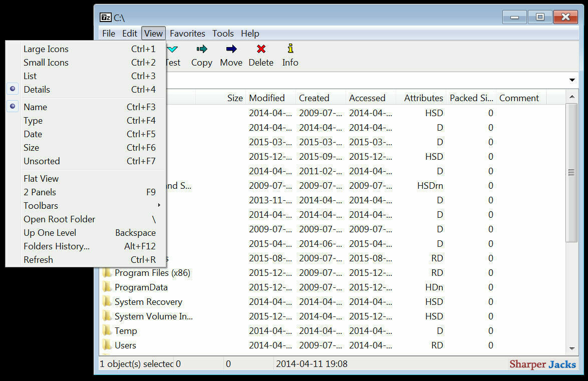Click the vertical scrollbar thumb
Image resolution: width=588 pixels, height=381 pixels.
pyautogui.click(x=571, y=173)
